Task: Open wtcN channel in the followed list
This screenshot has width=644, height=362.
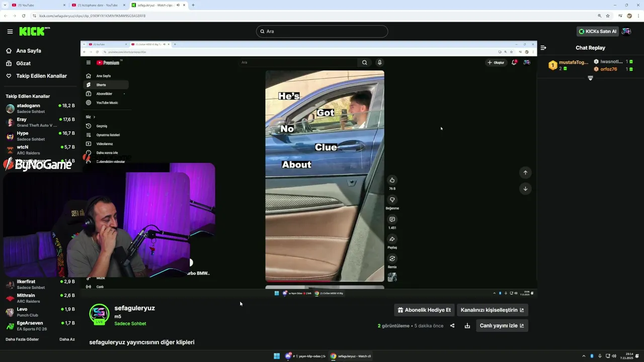Action: (x=40, y=150)
